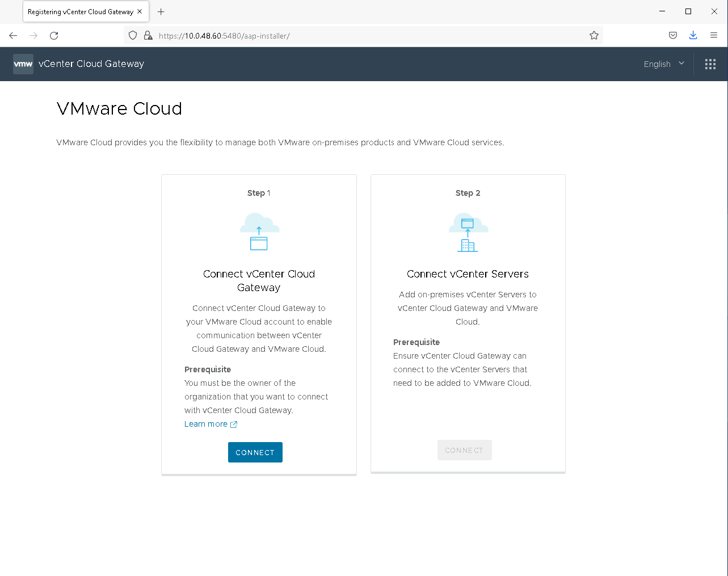Bookmark this page with the star icon
The image size is (728, 576).
[594, 36]
